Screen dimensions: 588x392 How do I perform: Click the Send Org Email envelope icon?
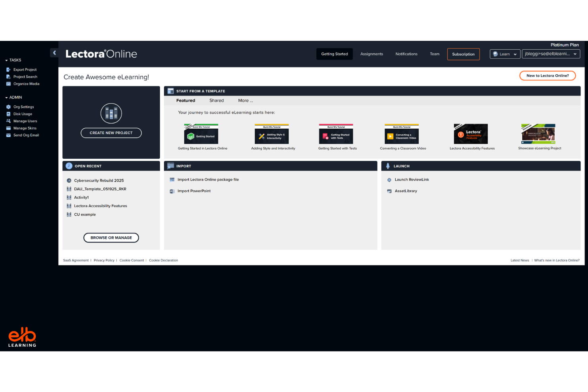click(x=8, y=135)
